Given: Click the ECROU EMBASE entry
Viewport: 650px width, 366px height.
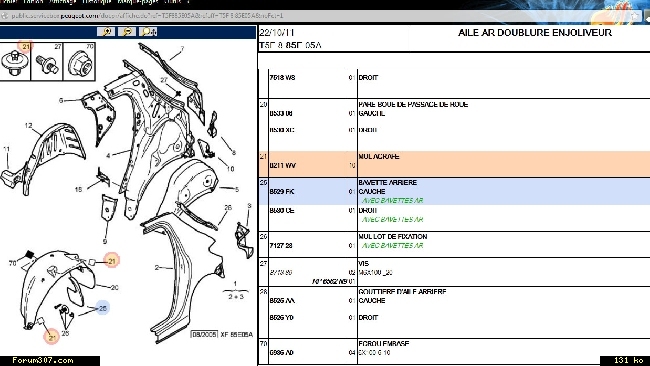Looking at the screenshot, I should pos(384,344).
